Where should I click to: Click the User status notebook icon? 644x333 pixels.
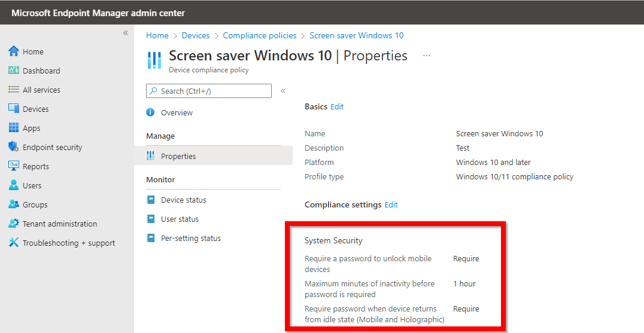point(151,219)
